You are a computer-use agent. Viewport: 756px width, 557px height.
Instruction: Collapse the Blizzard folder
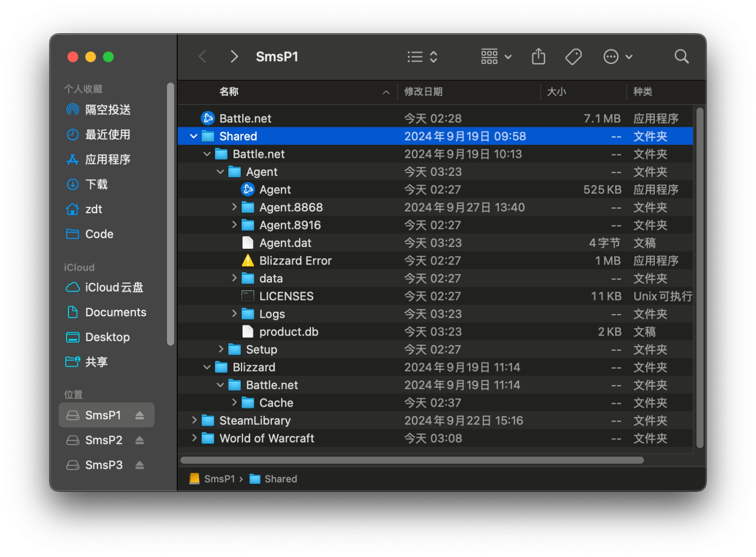pyautogui.click(x=207, y=367)
